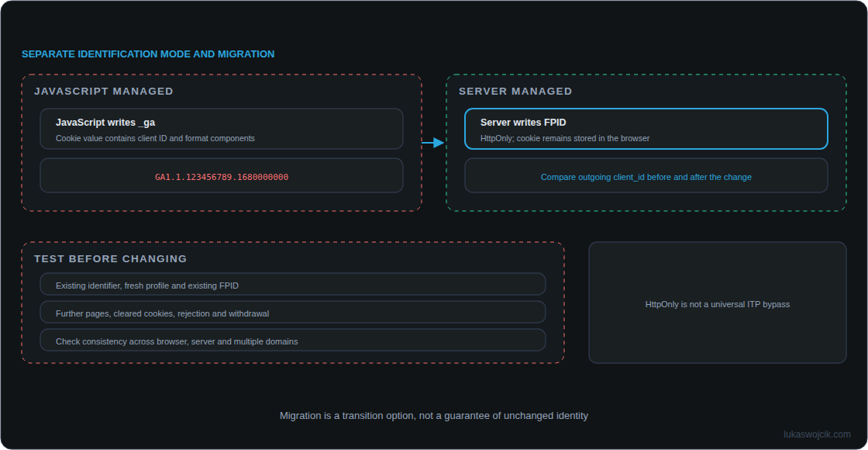Click the 'Separate Identification Mode and Migration' heading
Screen dimensions: 868x450
coord(148,54)
